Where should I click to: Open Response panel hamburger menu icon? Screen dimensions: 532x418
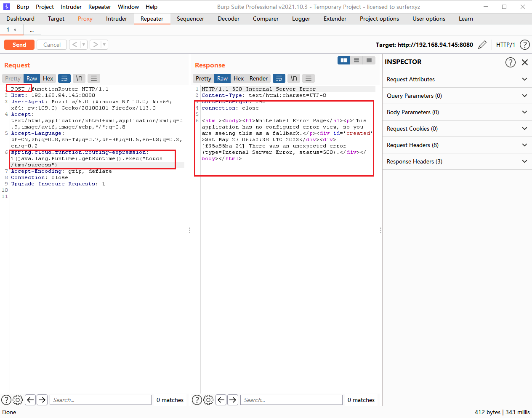(x=309, y=78)
